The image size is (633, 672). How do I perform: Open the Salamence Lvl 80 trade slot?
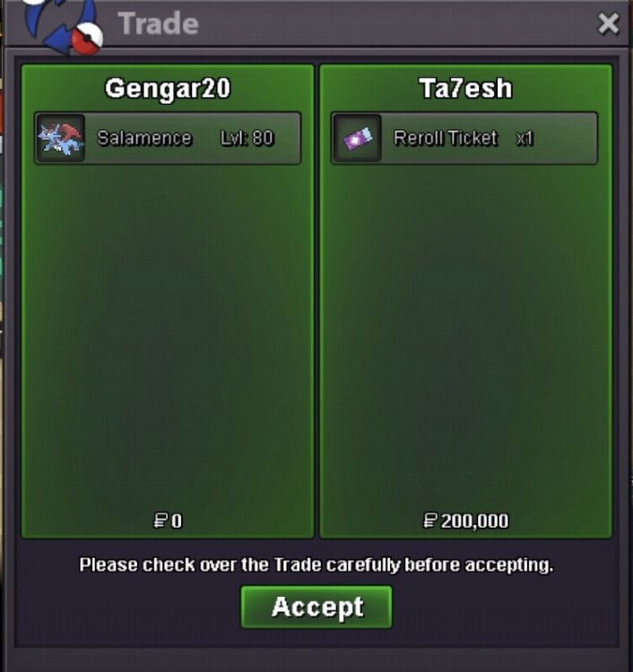[168, 138]
